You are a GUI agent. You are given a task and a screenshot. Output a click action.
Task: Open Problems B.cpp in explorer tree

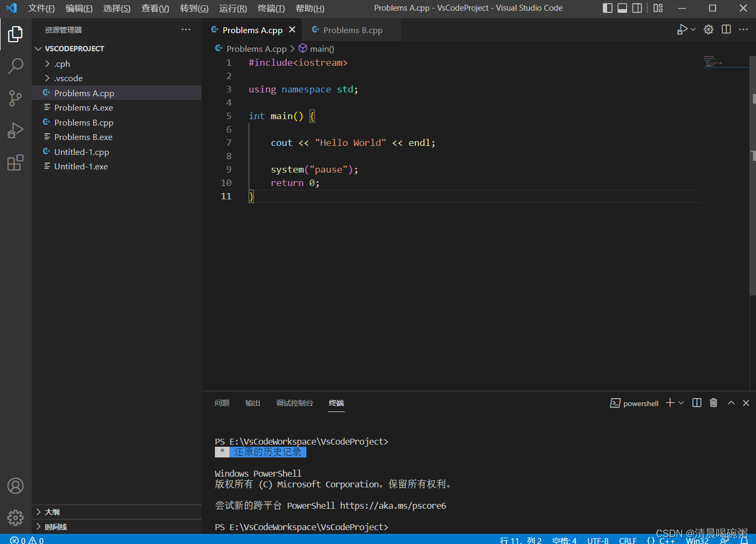(x=117, y=122)
